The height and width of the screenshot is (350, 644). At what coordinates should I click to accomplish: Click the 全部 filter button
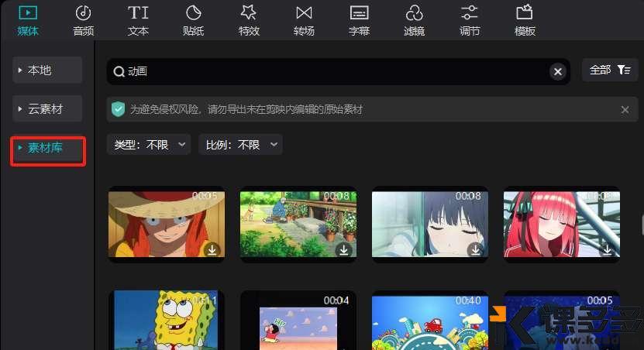(x=610, y=70)
